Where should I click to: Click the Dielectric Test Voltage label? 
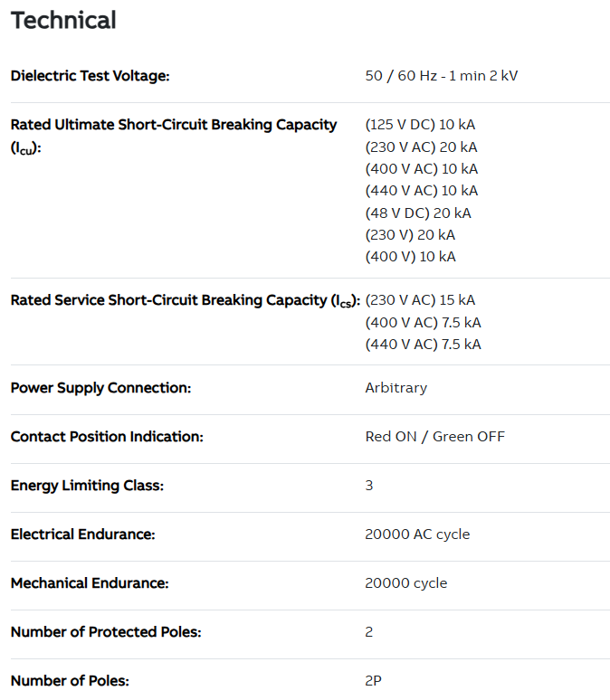tap(90, 76)
